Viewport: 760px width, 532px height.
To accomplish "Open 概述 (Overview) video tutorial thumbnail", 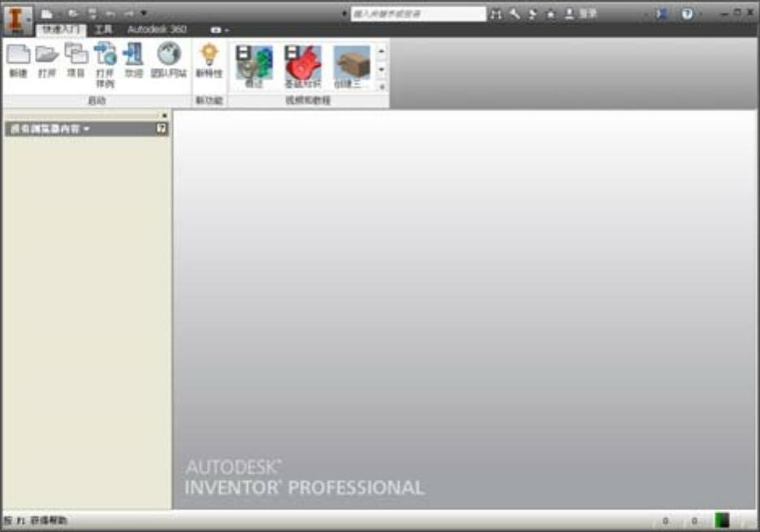I will (254, 67).
